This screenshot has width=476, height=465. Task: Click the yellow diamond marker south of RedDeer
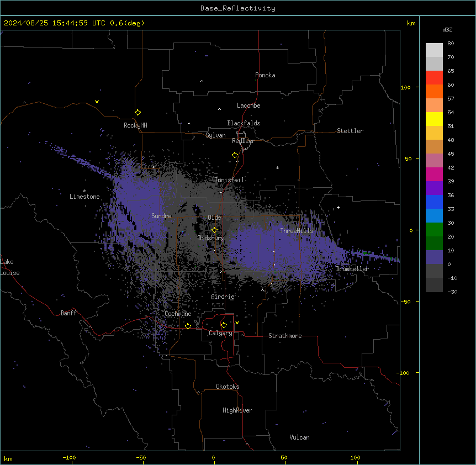pyautogui.click(x=235, y=155)
